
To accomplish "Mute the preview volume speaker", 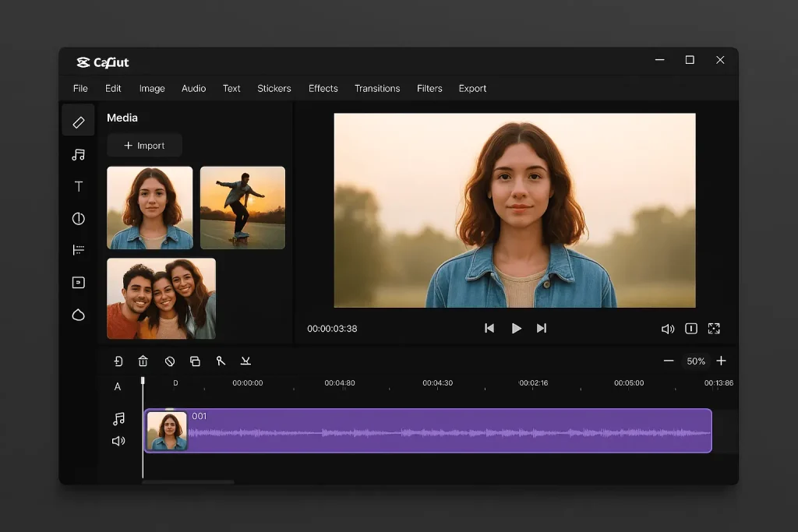I will coord(668,329).
